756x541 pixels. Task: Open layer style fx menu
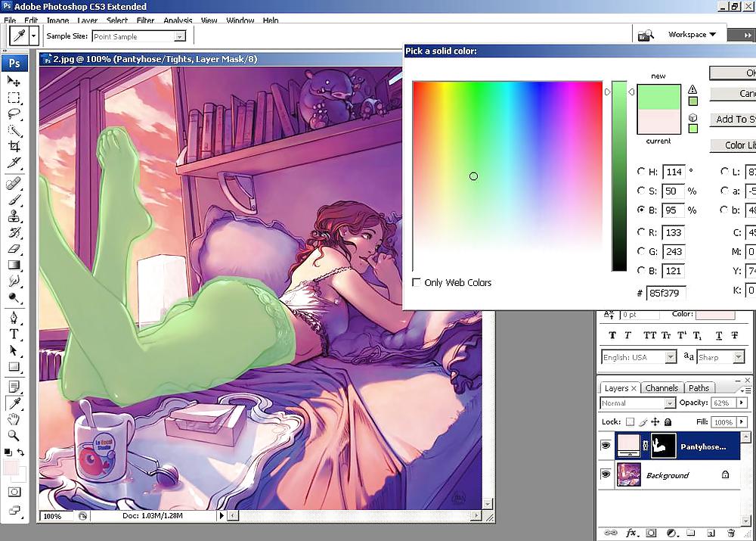(631, 533)
